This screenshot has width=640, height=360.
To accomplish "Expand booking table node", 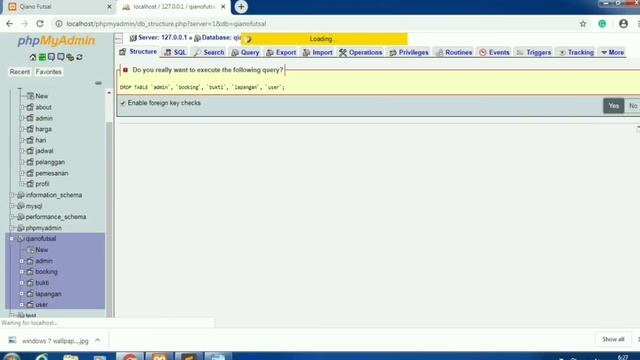I will 22,271.
